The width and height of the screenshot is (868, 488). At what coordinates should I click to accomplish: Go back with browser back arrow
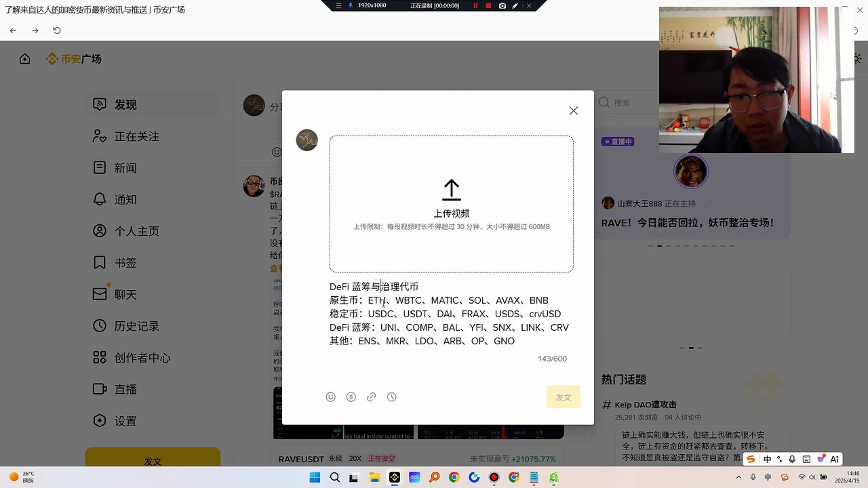pos(13,30)
